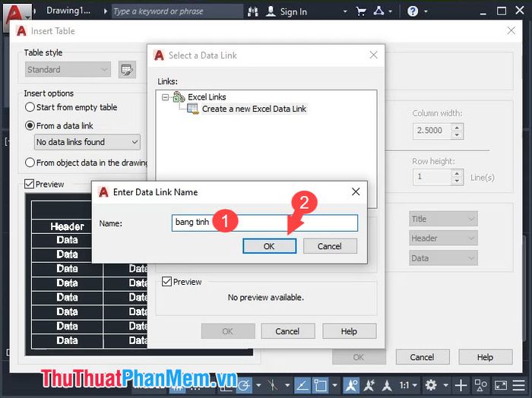Screen dimensions: 532x398
Task: Click the Column width value field
Action: pos(432,131)
